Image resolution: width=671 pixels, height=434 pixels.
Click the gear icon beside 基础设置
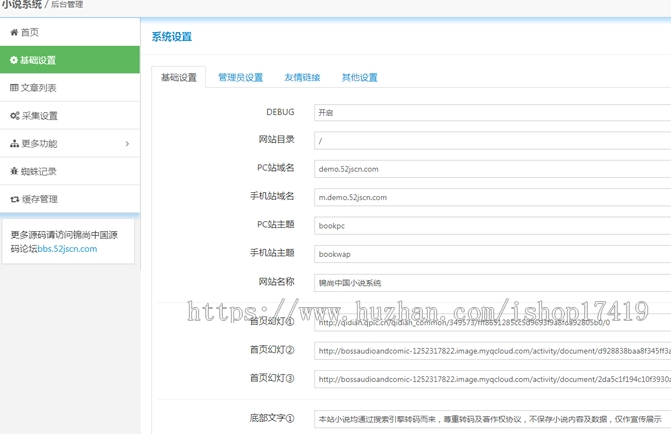14,60
